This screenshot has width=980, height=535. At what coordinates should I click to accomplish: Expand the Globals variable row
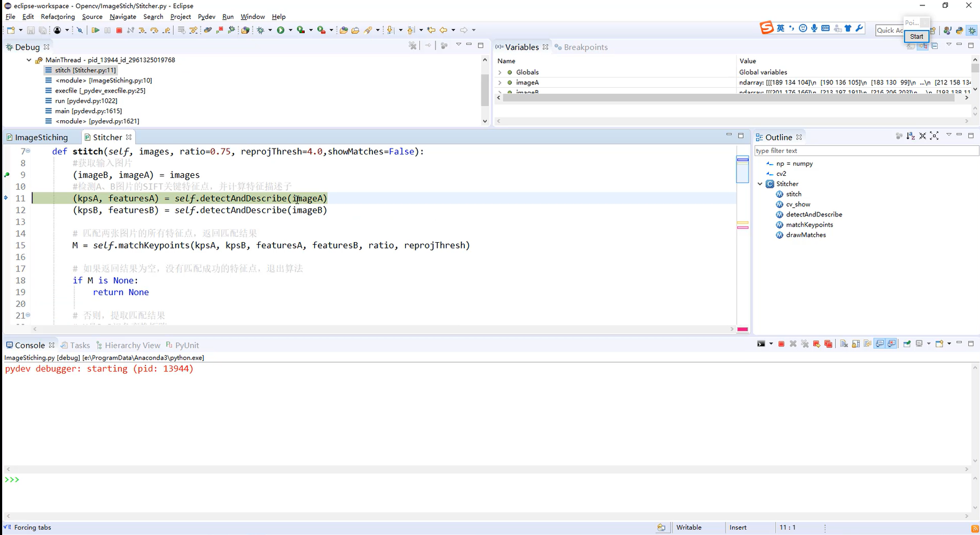(x=500, y=72)
